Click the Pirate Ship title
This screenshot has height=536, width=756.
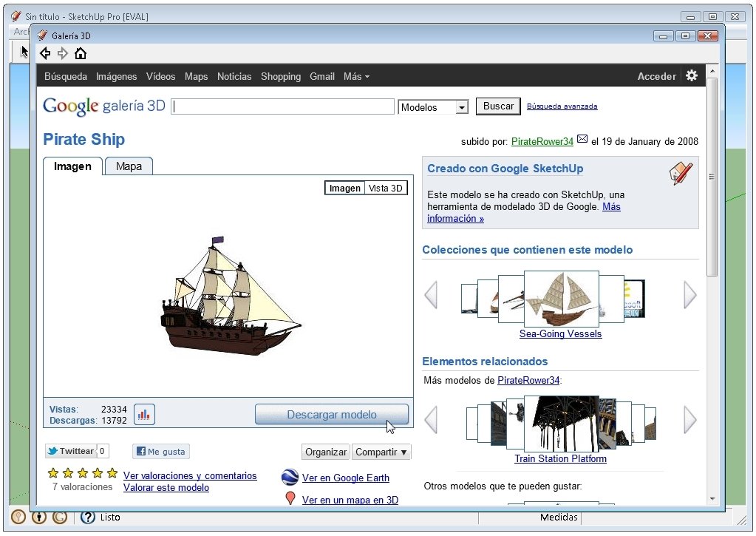[84, 139]
